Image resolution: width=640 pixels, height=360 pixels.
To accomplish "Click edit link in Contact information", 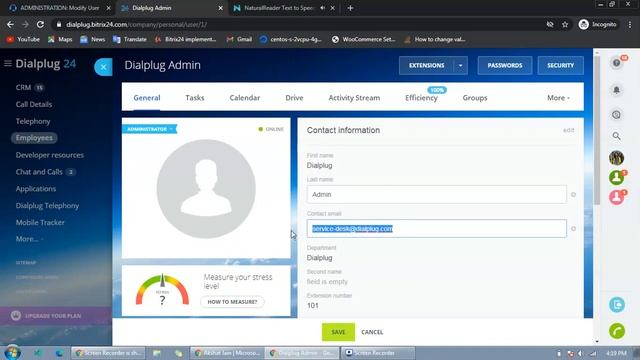I will (x=569, y=130).
